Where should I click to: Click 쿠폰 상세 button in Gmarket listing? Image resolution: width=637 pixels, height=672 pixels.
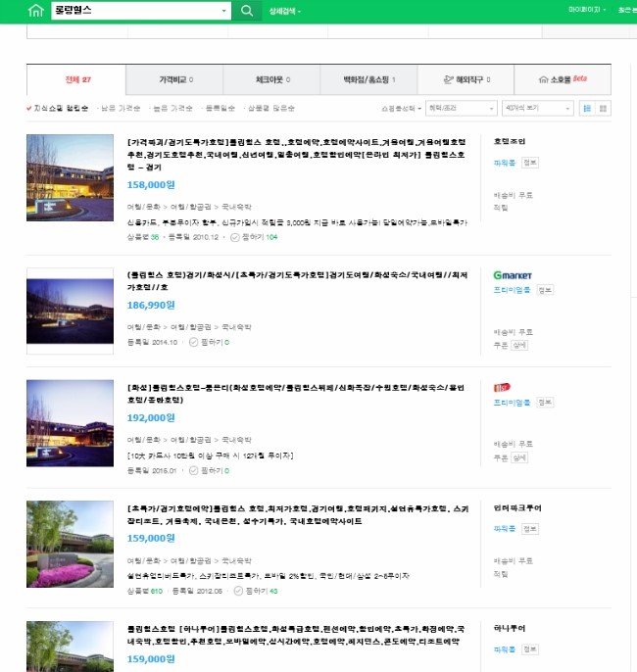519,346
